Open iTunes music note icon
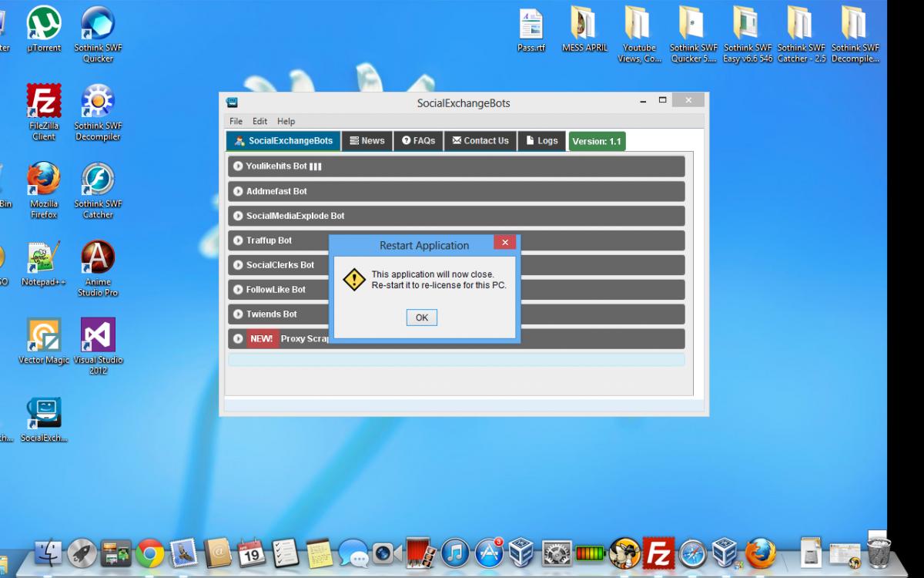Image resolution: width=924 pixels, height=578 pixels. pyautogui.click(x=455, y=553)
